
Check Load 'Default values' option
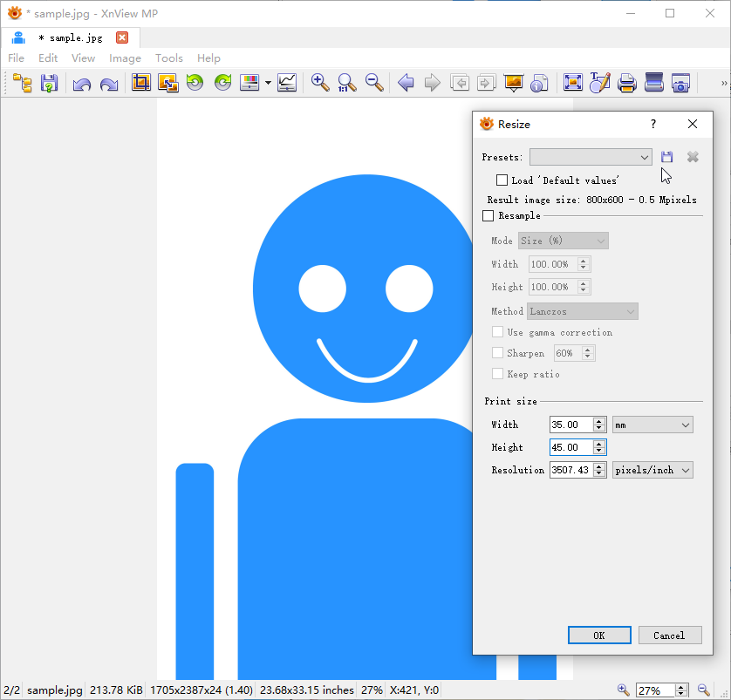[x=502, y=180]
